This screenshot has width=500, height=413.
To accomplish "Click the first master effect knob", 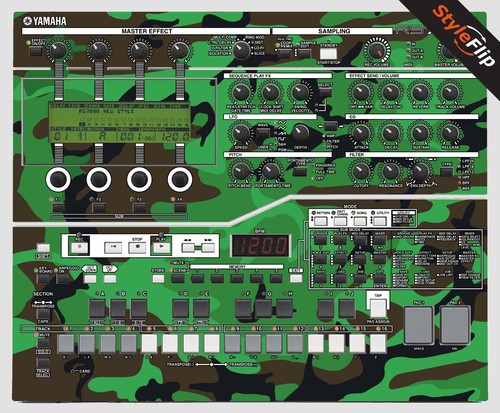I will pos(58,50).
